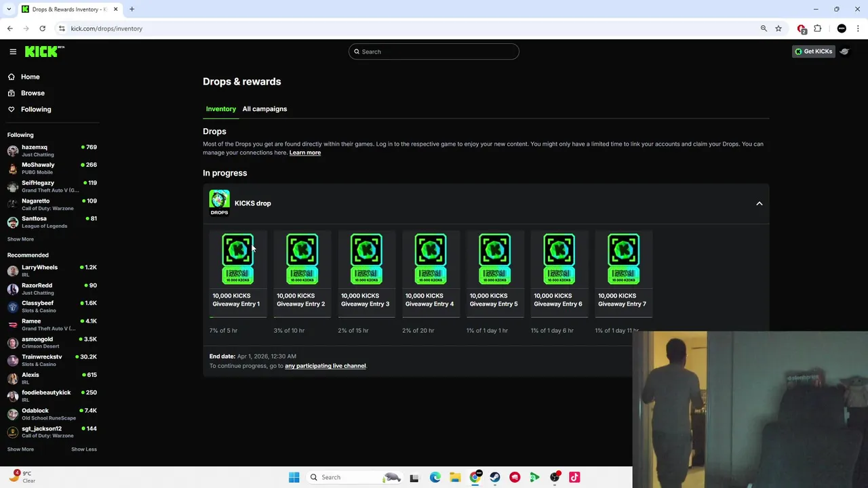Screen dimensions: 868x488
Task: Open Alexis recommended channel
Action: [x=53, y=378]
